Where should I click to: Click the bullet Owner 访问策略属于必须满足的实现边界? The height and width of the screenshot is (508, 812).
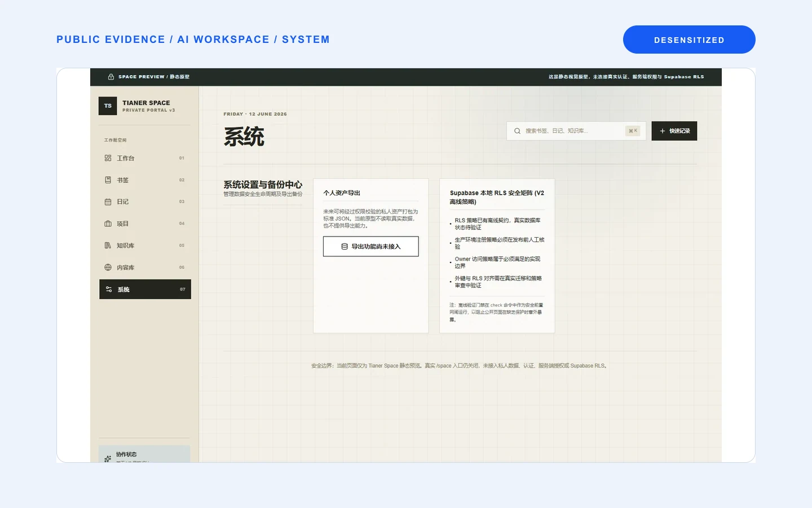tap(497, 262)
